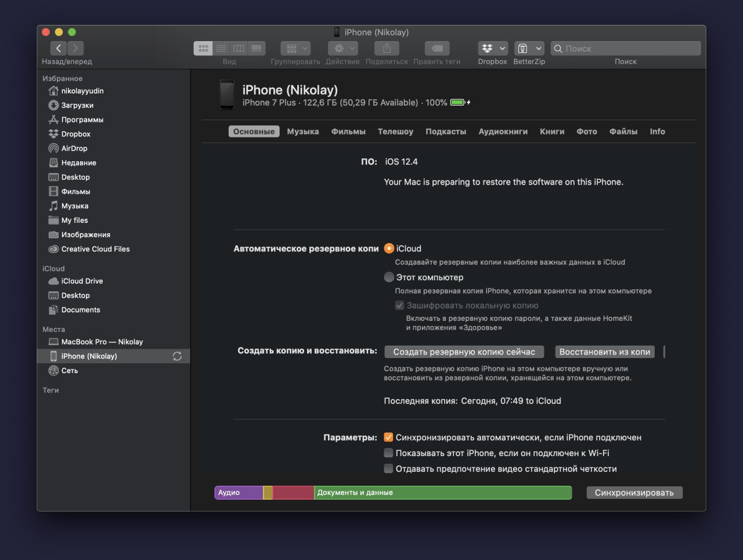Click the iPhone device image in header
The height and width of the screenshot is (560, 743).
tap(227, 95)
